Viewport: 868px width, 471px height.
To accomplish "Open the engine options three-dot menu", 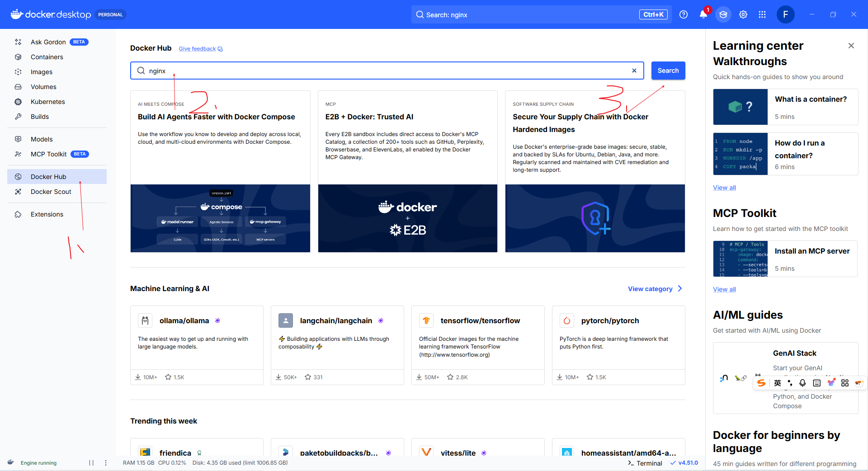I will click(106, 463).
